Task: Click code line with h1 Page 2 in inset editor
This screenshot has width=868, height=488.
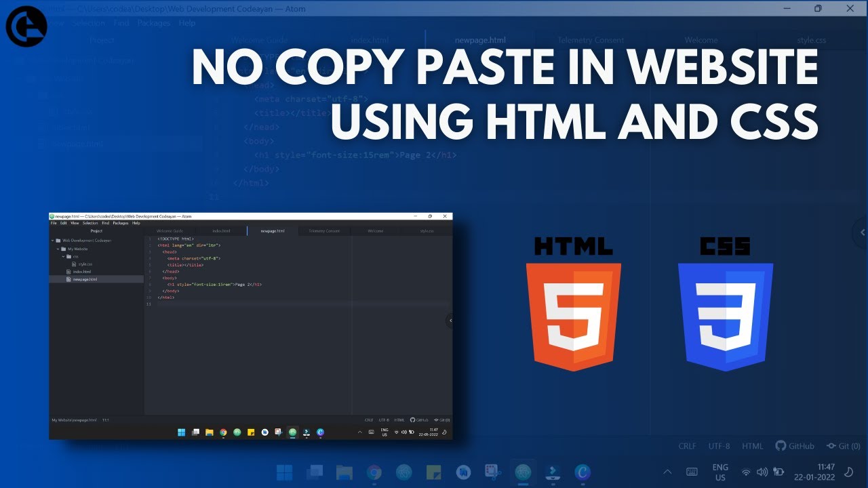Action: (214, 285)
